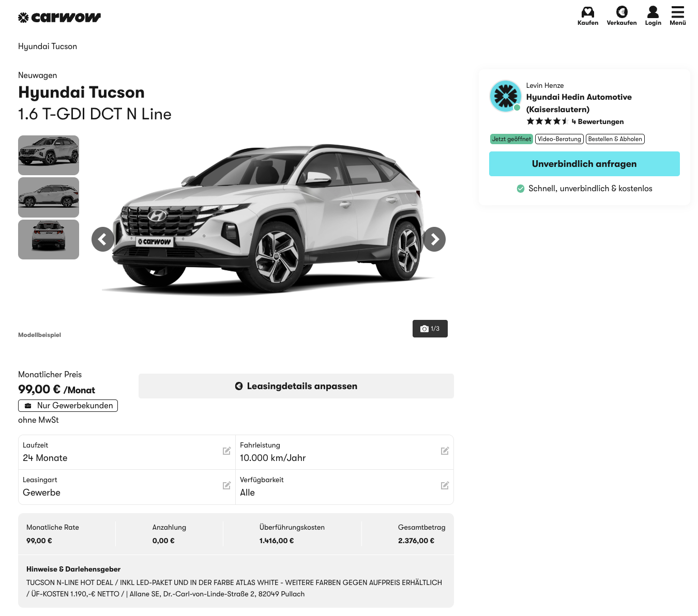
Task: Show the next car image
Action: pos(434,239)
